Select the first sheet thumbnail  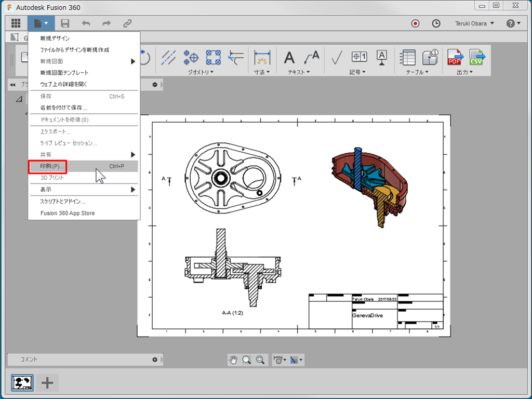point(22,383)
